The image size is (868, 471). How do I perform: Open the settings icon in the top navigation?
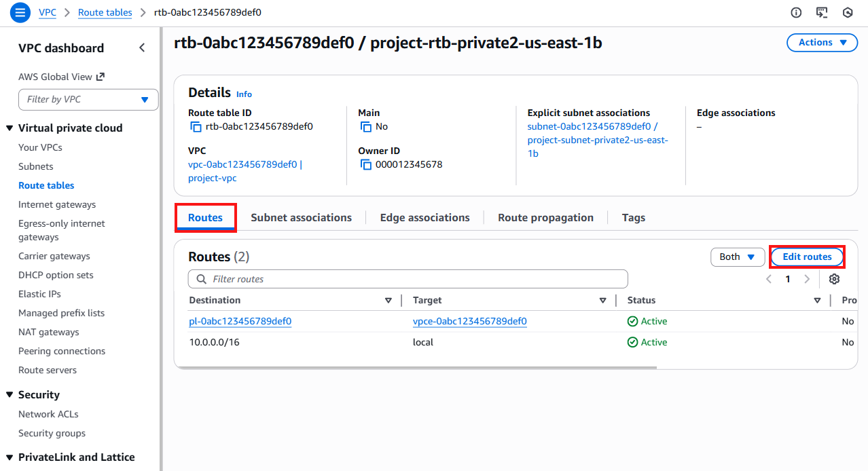tap(848, 12)
